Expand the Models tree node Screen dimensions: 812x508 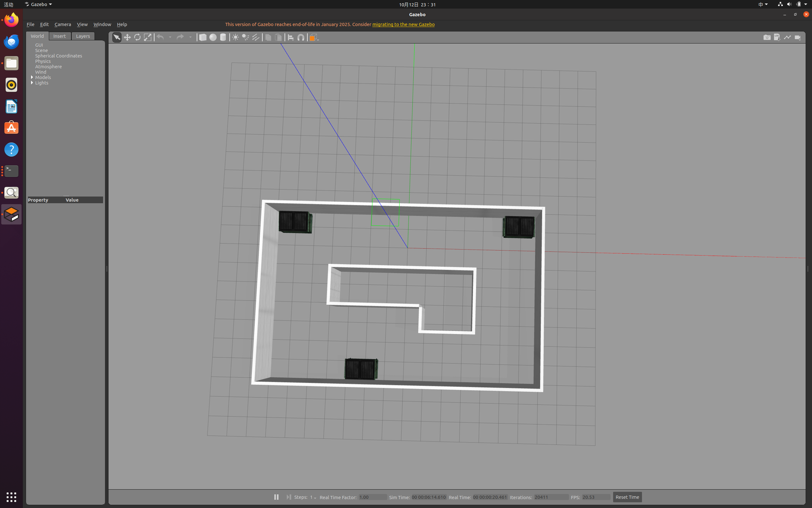tap(32, 77)
